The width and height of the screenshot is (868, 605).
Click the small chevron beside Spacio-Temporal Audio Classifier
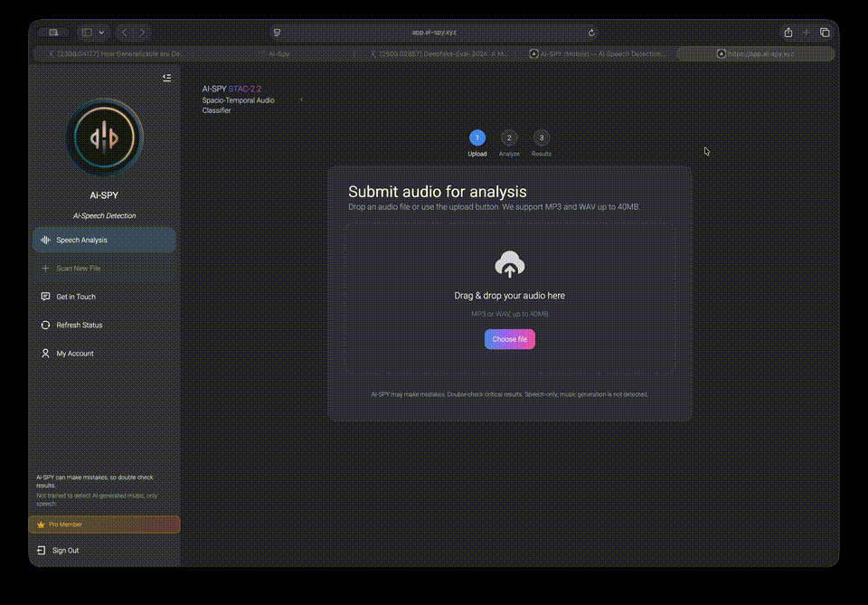point(302,99)
